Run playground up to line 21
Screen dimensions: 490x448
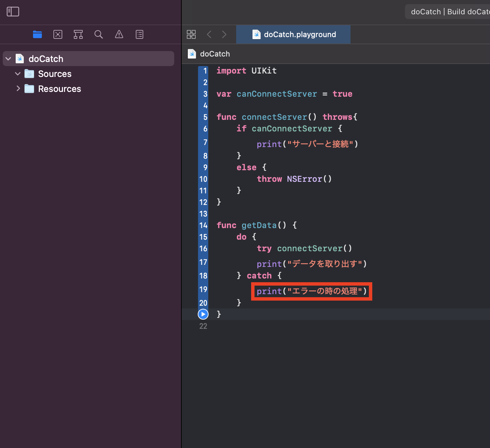pos(203,314)
